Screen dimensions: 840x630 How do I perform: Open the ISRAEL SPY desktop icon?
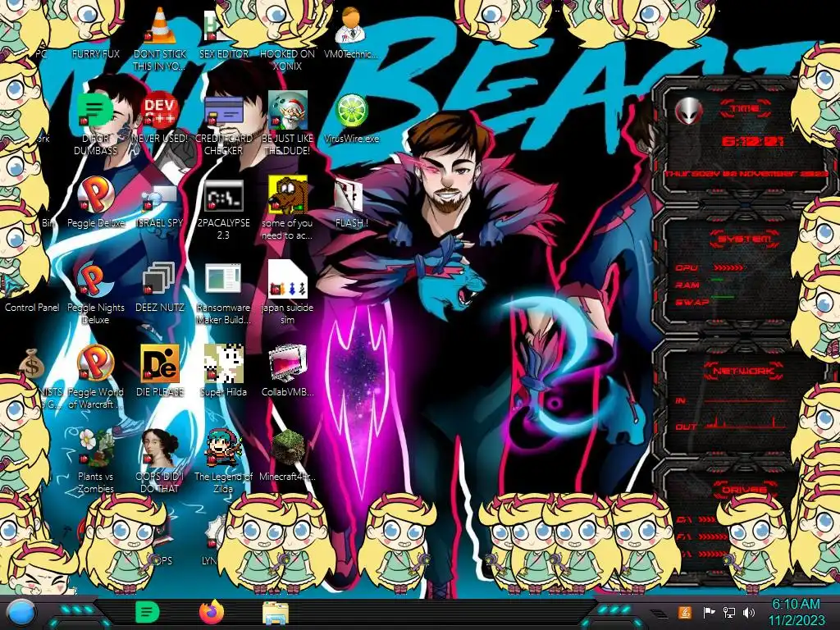coord(160,206)
